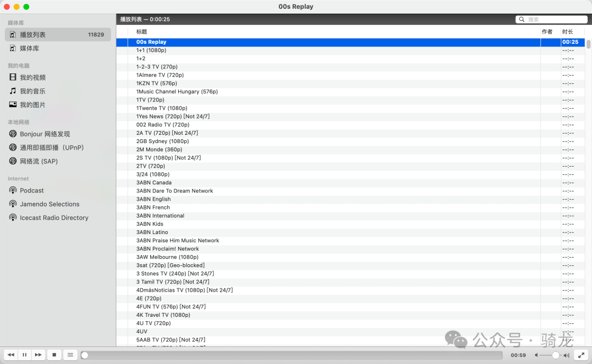Screen dimensions: 592x364
Task: Click the film icon beside 我的视频
Action: pos(13,77)
